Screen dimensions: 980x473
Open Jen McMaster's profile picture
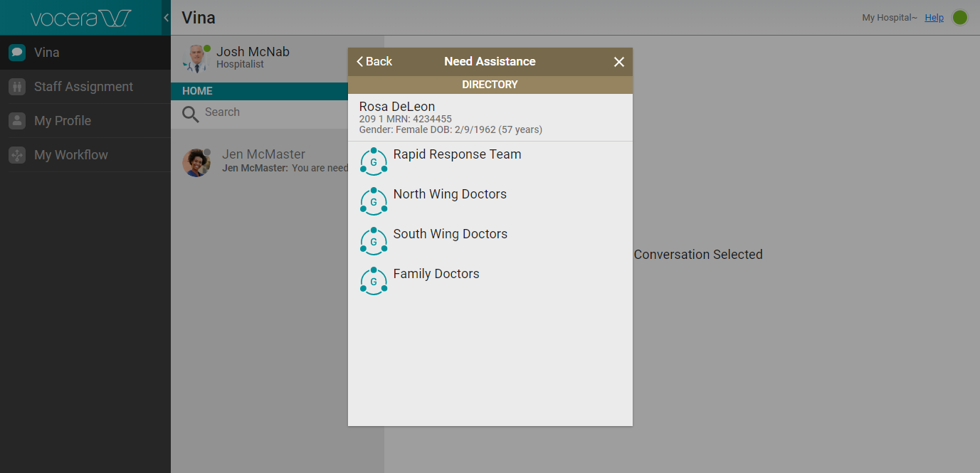(x=196, y=162)
